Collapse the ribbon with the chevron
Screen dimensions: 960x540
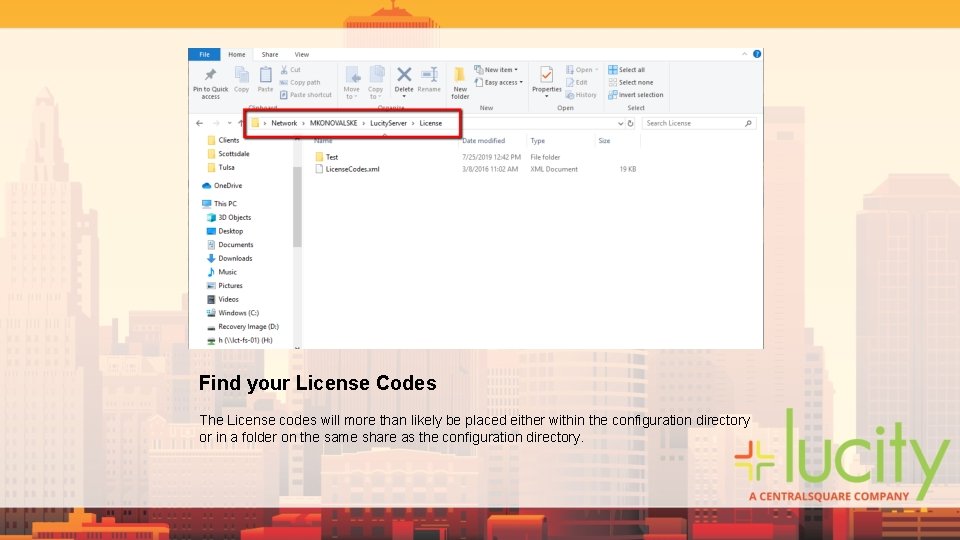point(744,54)
